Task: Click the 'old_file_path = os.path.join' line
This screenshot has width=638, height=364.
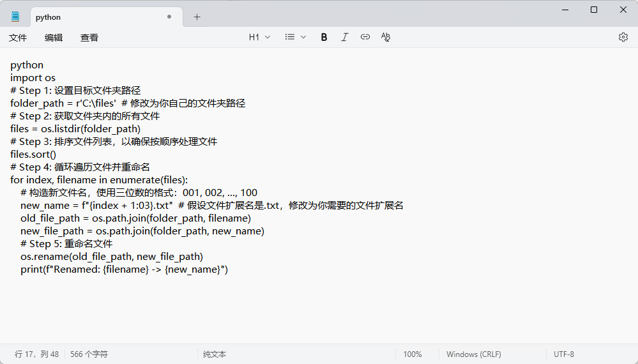Action: [135, 218]
